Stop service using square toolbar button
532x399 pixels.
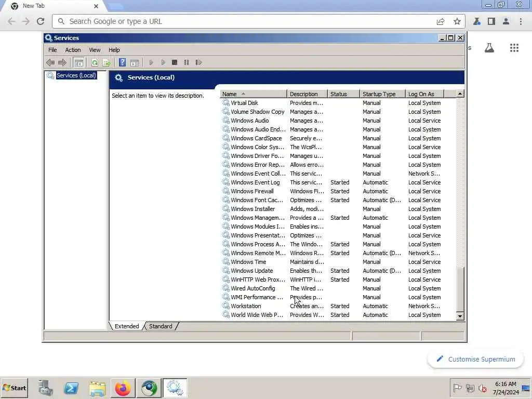pyautogui.click(x=175, y=62)
